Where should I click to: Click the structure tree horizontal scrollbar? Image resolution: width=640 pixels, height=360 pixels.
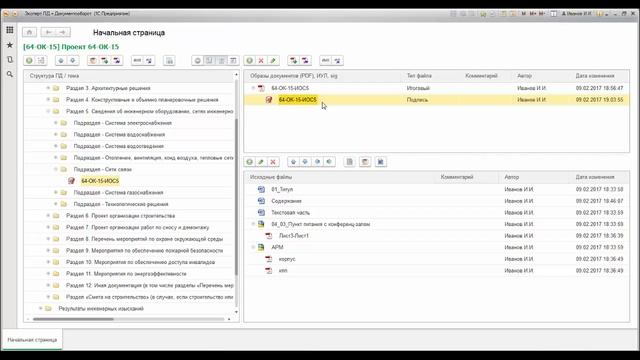tap(73, 319)
